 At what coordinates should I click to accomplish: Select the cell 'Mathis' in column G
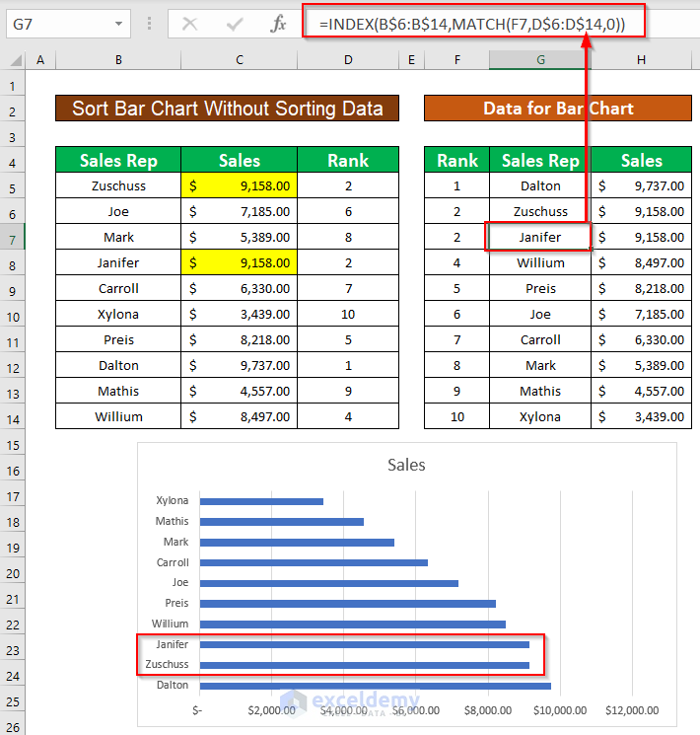pos(540,391)
